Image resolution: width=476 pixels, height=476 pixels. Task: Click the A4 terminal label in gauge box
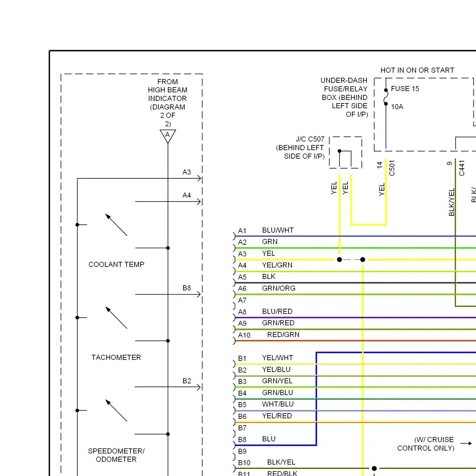coord(187,195)
